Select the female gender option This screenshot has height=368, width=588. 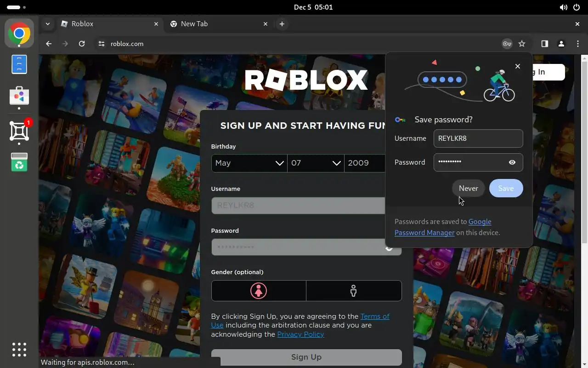point(259,291)
